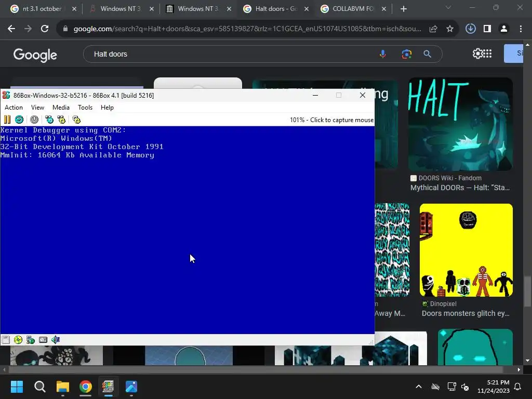The image size is (532, 399).
Task: Toggle Chrome side panel
Action: (487, 29)
